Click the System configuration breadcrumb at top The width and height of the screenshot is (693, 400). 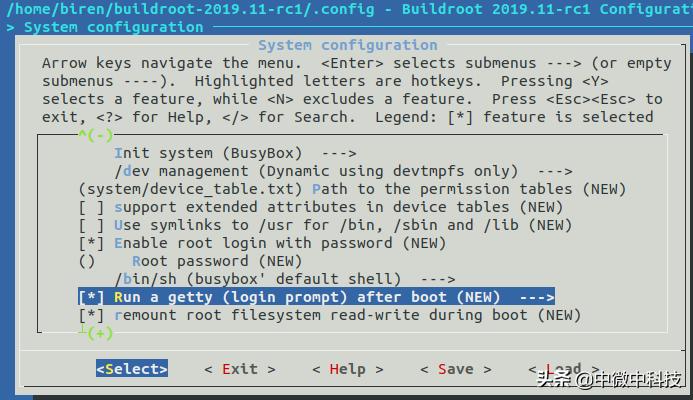(114, 27)
